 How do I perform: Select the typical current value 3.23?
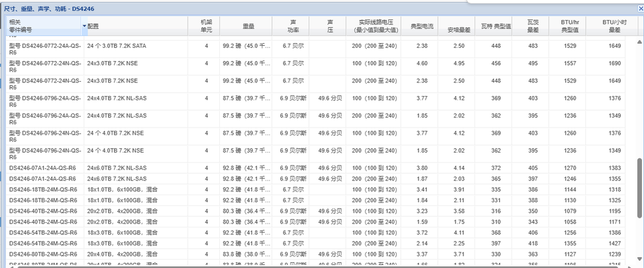(422, 211)
